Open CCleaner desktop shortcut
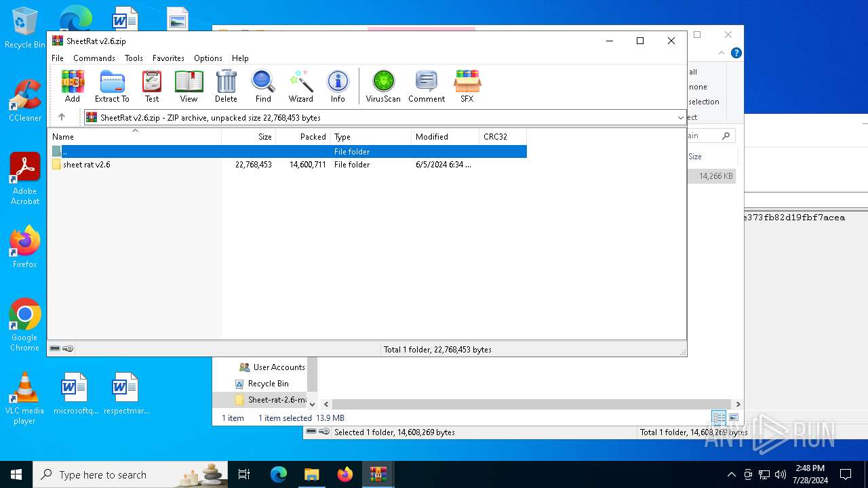The height and width of the screenshot is (488, 868). [25, 100]
